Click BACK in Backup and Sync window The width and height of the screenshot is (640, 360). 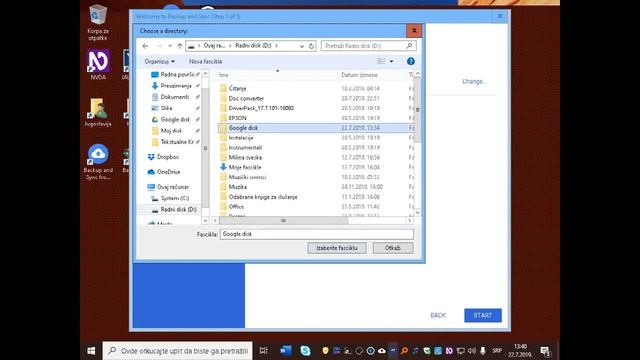(438, 316)
